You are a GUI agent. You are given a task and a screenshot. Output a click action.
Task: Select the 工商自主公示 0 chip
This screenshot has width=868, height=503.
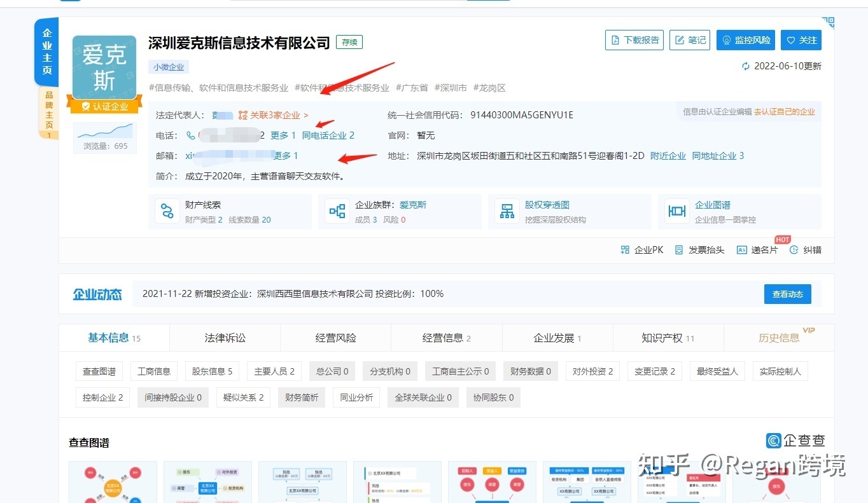coord(461,371)
